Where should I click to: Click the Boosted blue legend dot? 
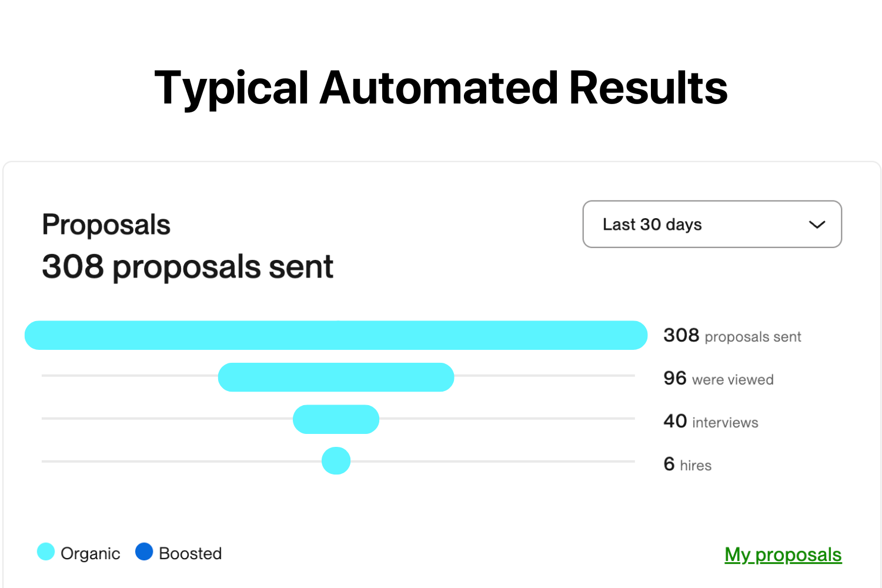click(144, 552)
